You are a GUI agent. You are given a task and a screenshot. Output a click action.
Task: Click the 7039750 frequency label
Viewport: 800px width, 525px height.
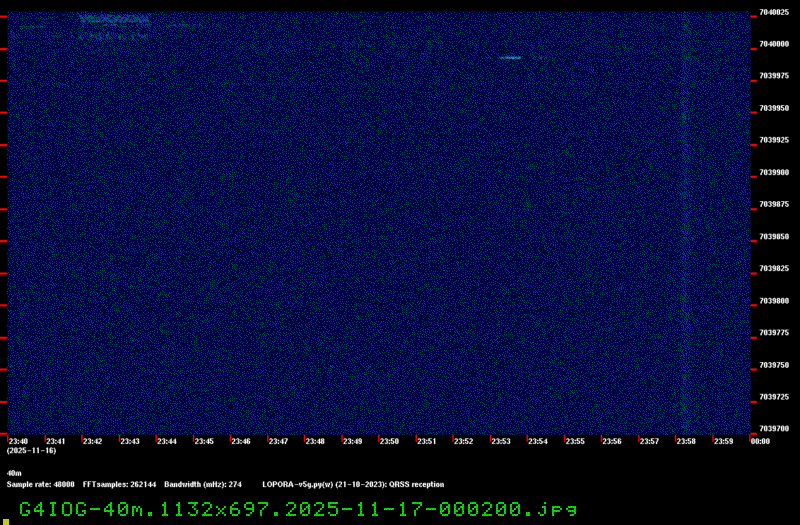[x=774, y=365]
